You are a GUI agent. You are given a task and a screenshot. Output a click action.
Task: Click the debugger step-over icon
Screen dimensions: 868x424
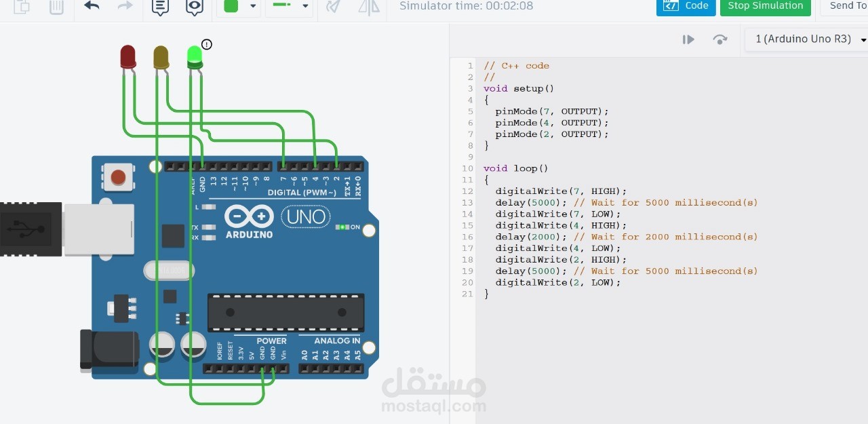click(720, 39)
